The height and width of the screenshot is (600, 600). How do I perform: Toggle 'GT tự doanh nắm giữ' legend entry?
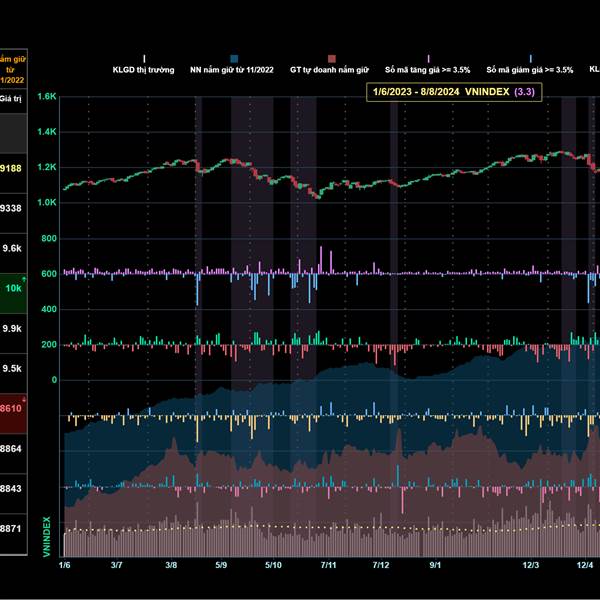pos(329,65)
